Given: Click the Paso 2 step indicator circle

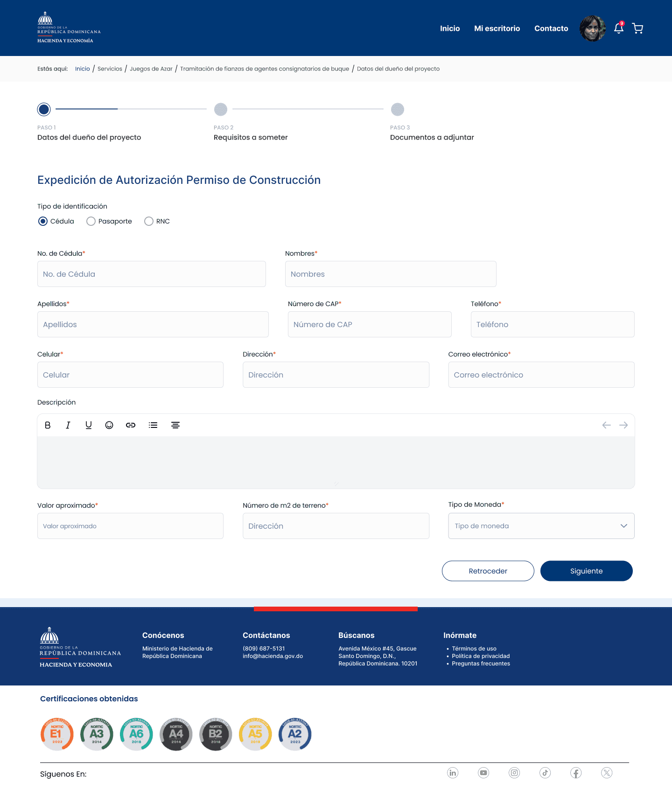Looking at the screenshot, I should click(x=221, y=109).
